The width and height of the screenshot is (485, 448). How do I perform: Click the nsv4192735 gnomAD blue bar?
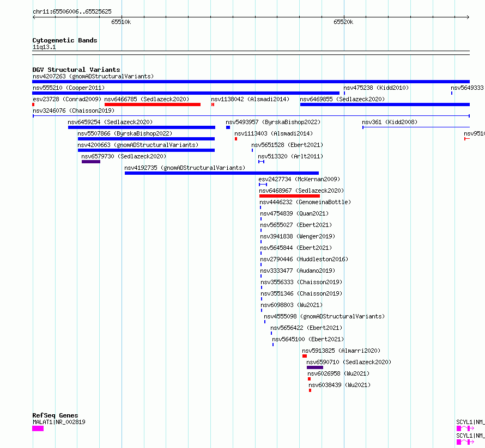pos(222,173)
